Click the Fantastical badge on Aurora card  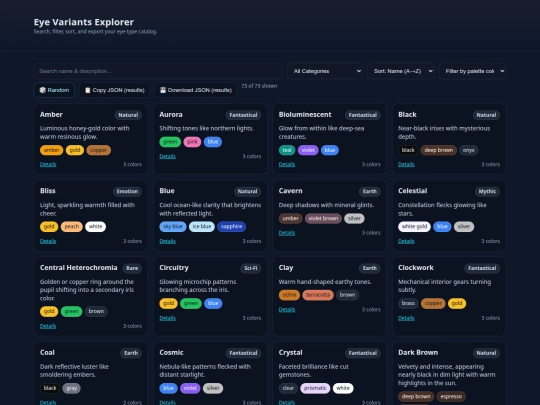pyautogui.click(x=243, y=115)
